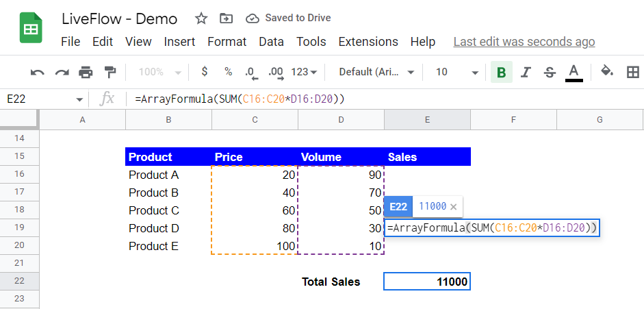644x309 pixels.
Task: Click the Google Sheets home logo
Action: (x=31, y=29)
